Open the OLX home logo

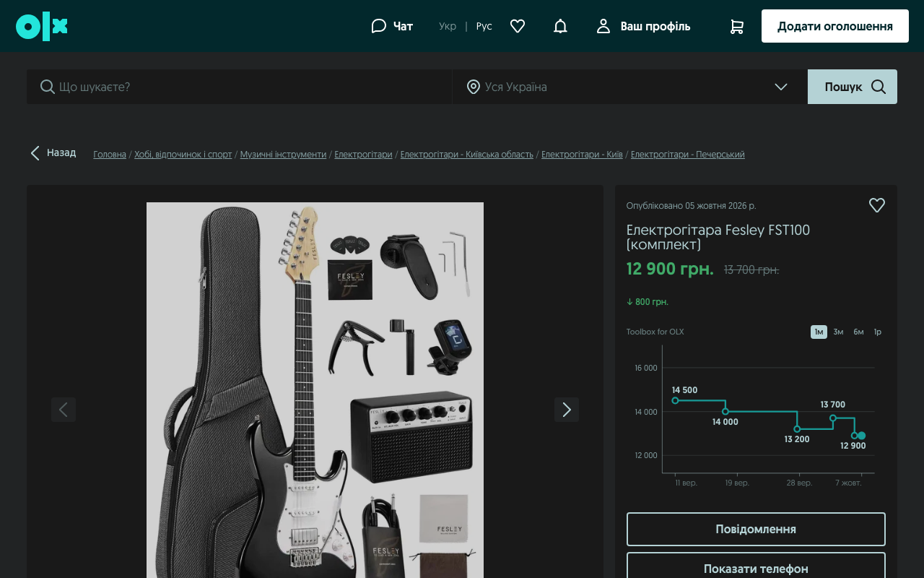(x=42, y=27)
